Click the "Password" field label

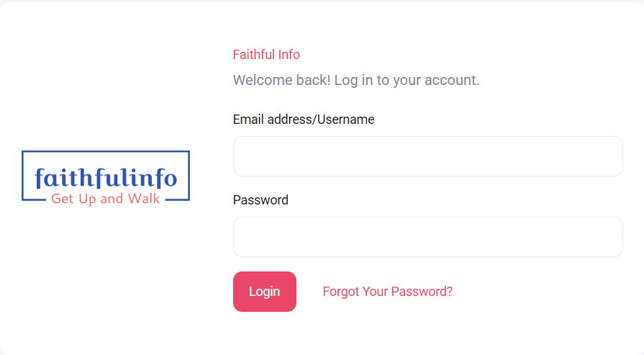click(260, 200)
